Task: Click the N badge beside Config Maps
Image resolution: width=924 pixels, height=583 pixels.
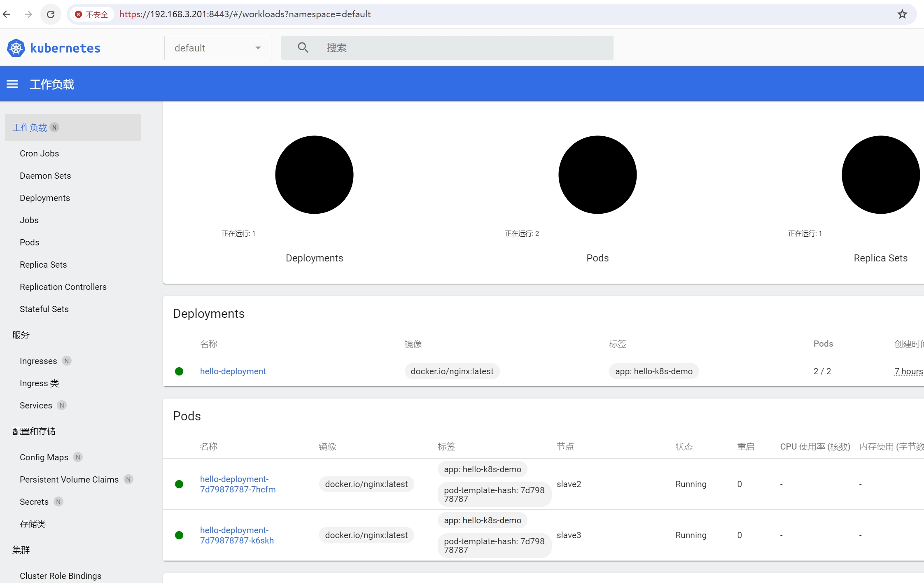Action: [77, 457]
